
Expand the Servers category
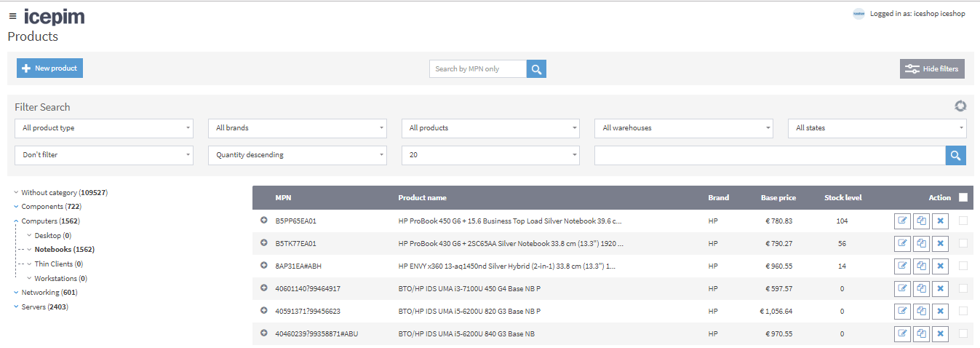pos(16,307)
